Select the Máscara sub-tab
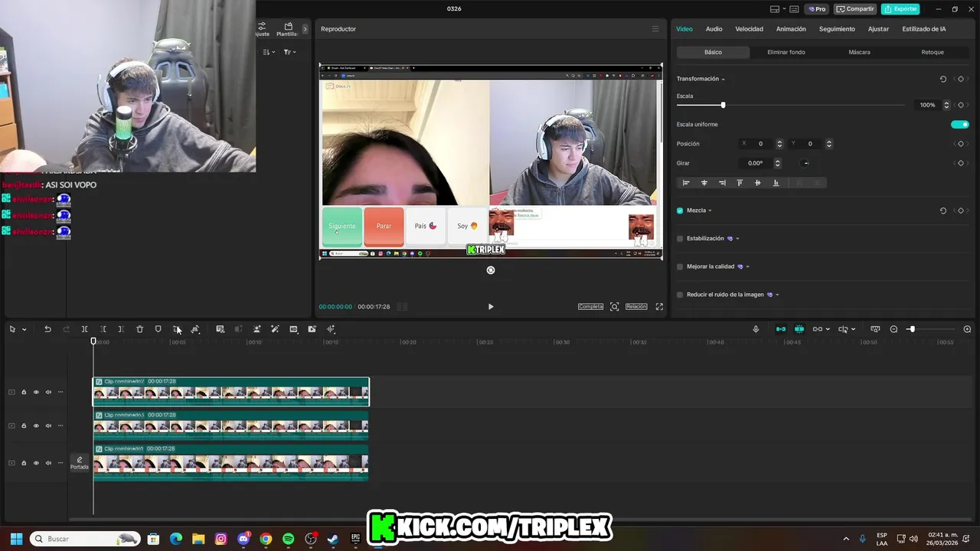Image resolution: width=980 pixels, height=551 pixels. (x=859, y=52)
